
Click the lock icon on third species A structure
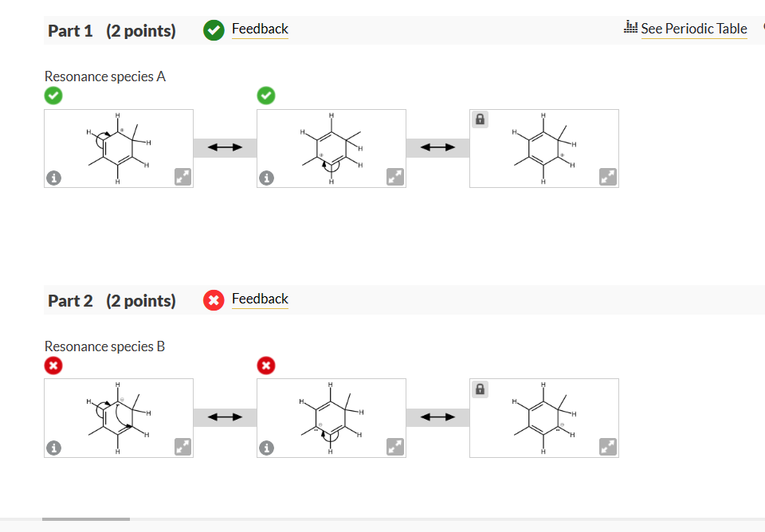(x=480, y=119)
